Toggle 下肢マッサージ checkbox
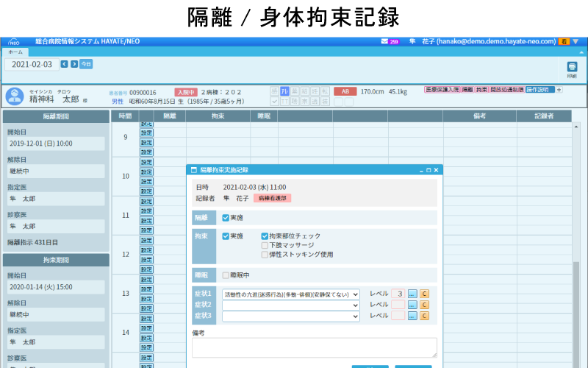This screenshot has width=588, height=368. (265, 245)
